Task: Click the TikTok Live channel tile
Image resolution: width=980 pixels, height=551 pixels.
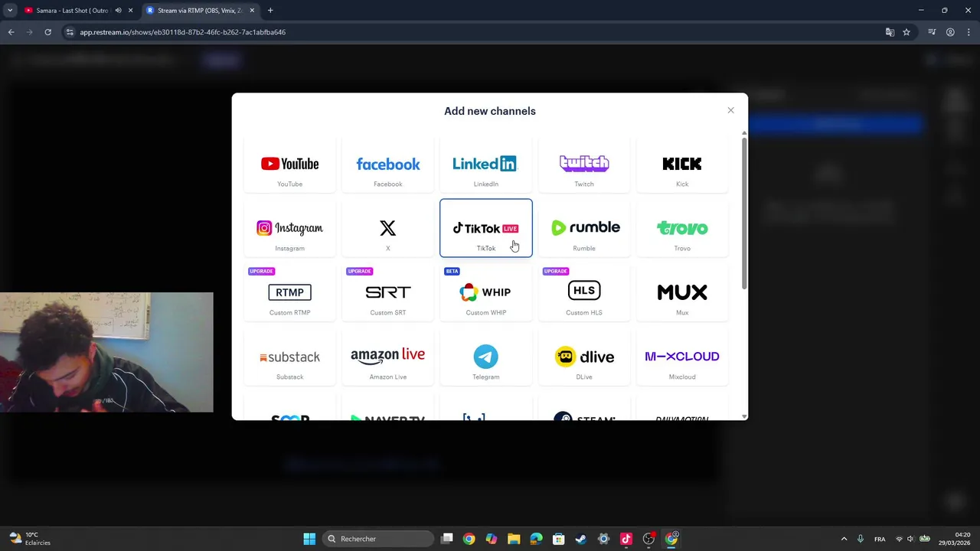Action: click(x=486, y=228)
